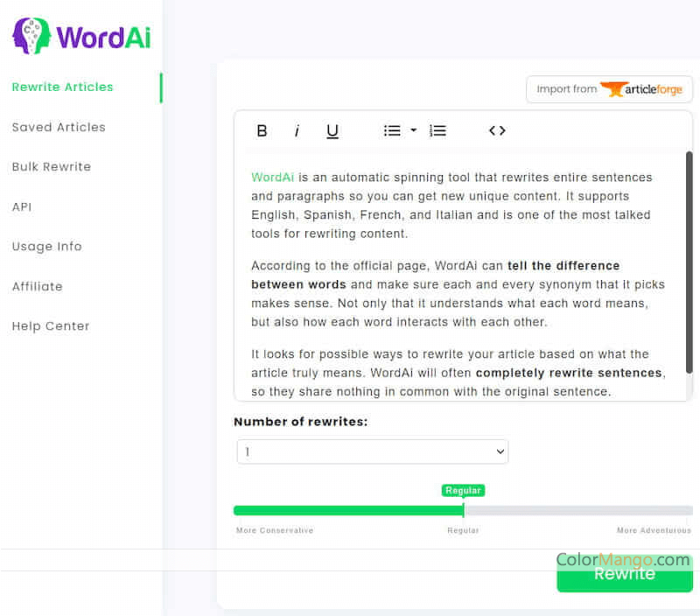Click the WordAi logo
This screenshot has width=700, height=616.
pyautogui.click(x=80, y=36)
